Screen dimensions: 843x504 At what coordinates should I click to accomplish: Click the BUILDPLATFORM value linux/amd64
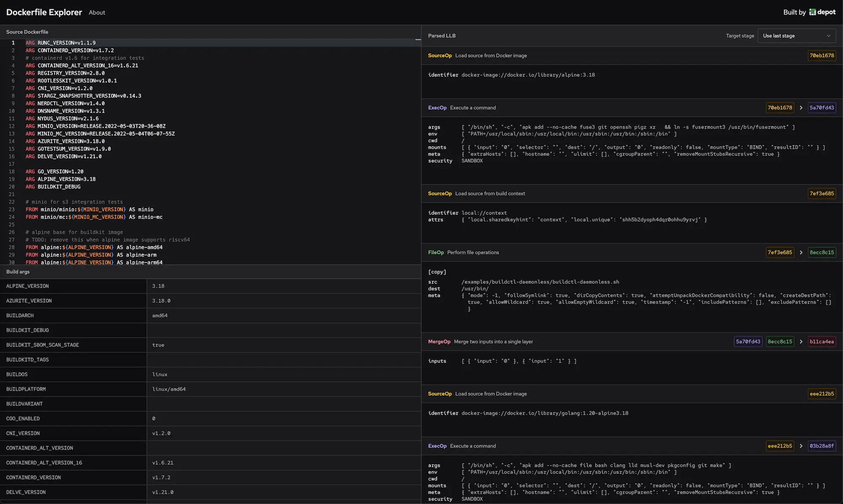(x=169, y=389)
